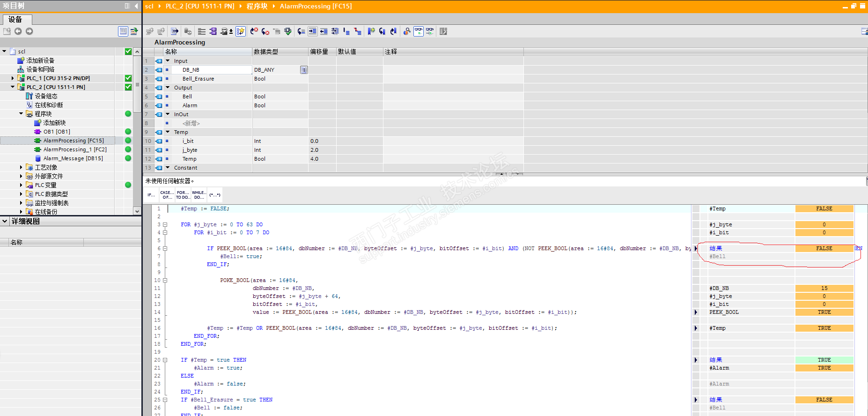Toggle monitoring with the glasses icon

tap(418, 31)
